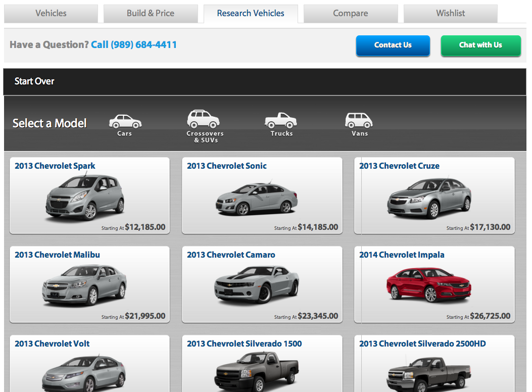Open the 2013 Chevrolet Camaro title link
This screenshot has height=392, width=532.
pyautogui.click(x=231, y=255)
